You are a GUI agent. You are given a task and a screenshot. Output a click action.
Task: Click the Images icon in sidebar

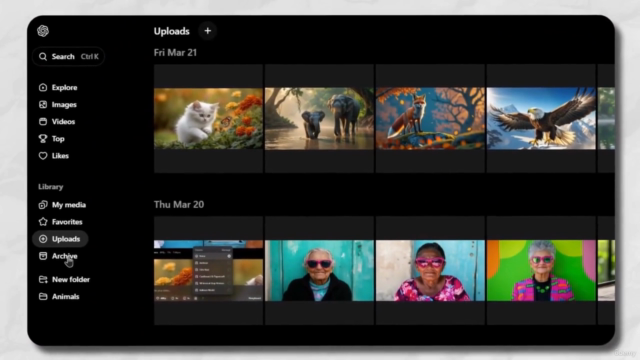(x=43, y=104)
